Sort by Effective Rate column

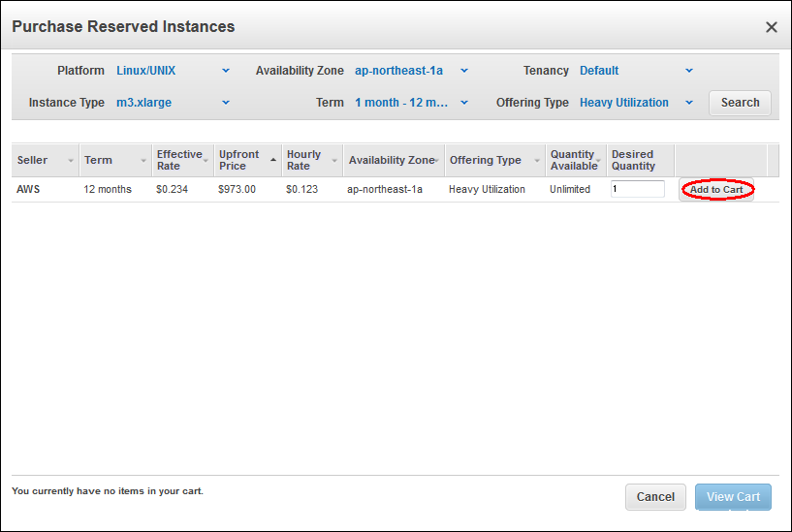180,161
